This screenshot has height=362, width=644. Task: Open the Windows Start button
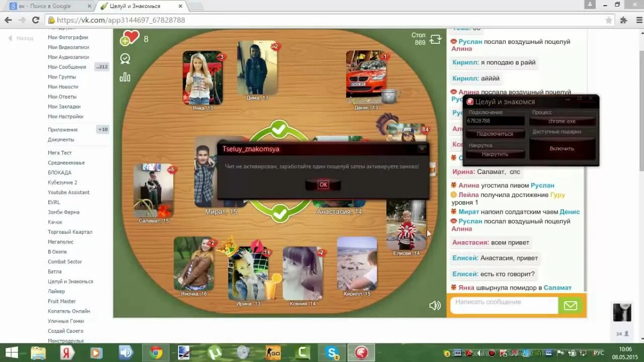tap(11, 353)
